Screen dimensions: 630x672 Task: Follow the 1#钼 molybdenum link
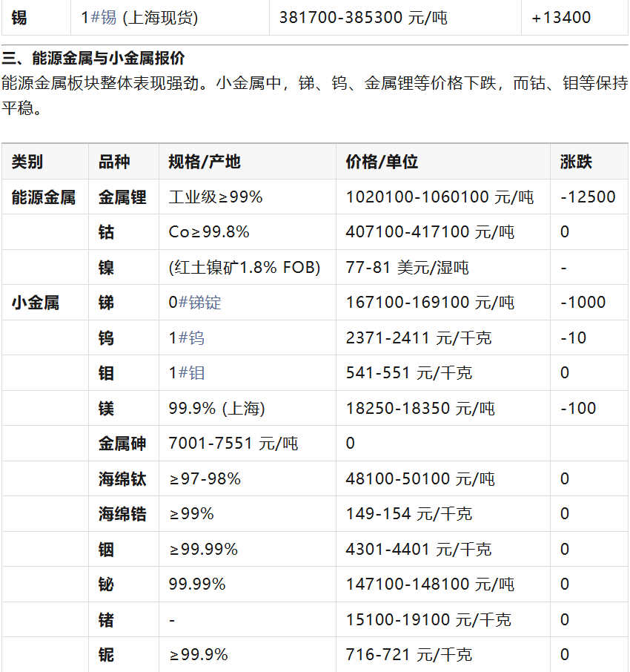coord(190,373)
